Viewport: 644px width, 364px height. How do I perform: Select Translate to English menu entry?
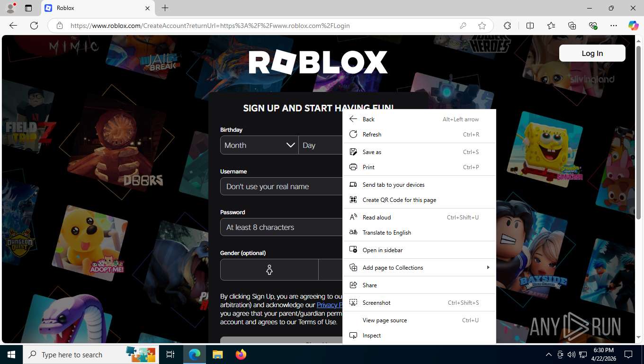419,232
